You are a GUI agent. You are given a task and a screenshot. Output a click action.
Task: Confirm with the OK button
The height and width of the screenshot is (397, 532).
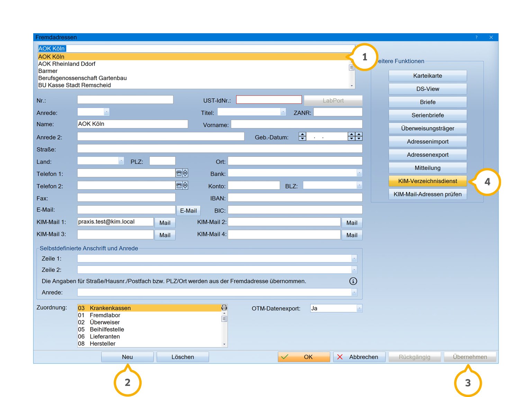(x=304, y=357)
